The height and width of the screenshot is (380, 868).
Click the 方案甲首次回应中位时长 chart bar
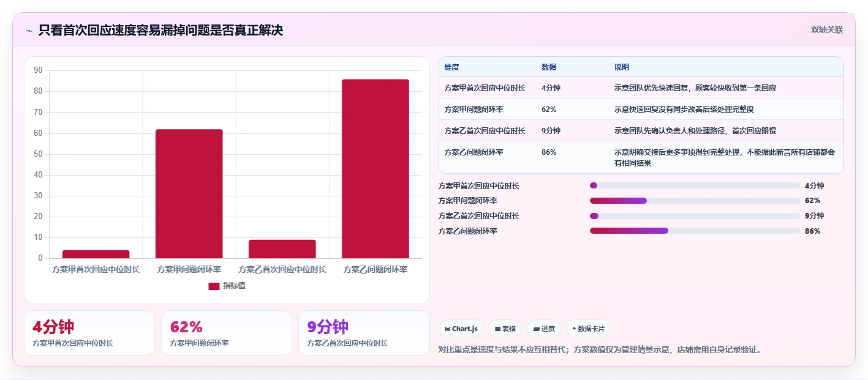click(96, 254)
